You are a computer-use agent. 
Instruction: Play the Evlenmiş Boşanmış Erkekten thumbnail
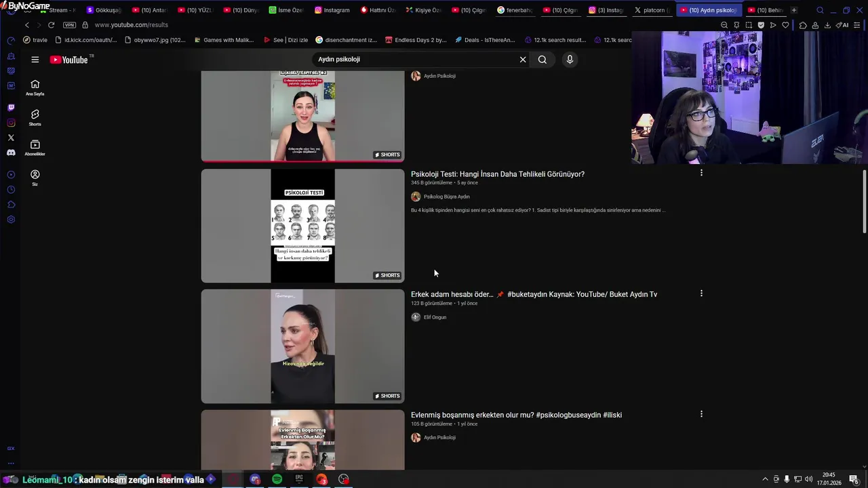click(x=302, y=441)
